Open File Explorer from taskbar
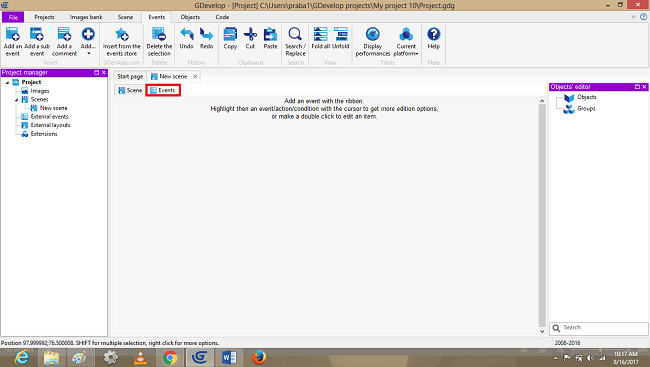This screenshot has height=367, width=650. click(x=51, y=357)
